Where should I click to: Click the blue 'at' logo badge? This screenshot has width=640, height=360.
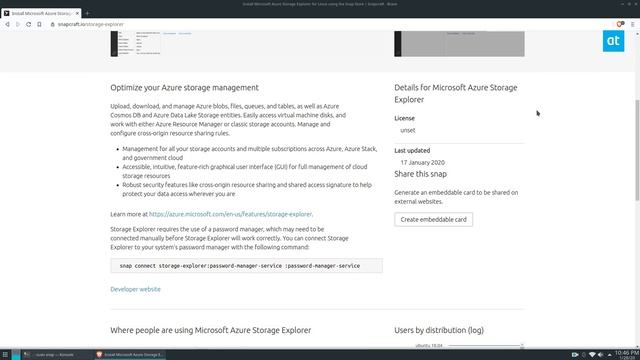tap(613, 41)
